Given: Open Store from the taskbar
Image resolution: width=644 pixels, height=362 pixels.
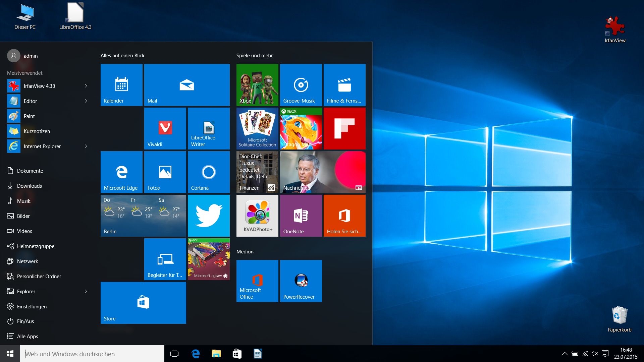Looking at the screenshot, I should point(237,354).
